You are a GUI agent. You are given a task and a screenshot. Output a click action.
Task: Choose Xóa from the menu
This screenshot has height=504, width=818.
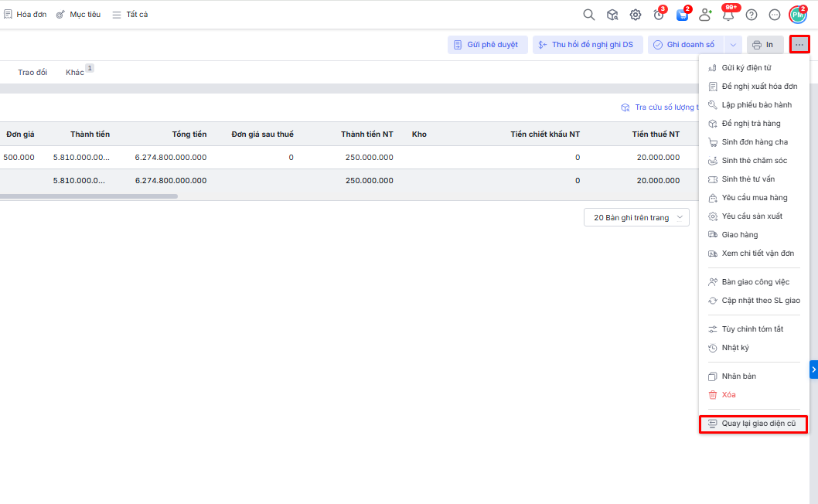click(x=728, y=395)
